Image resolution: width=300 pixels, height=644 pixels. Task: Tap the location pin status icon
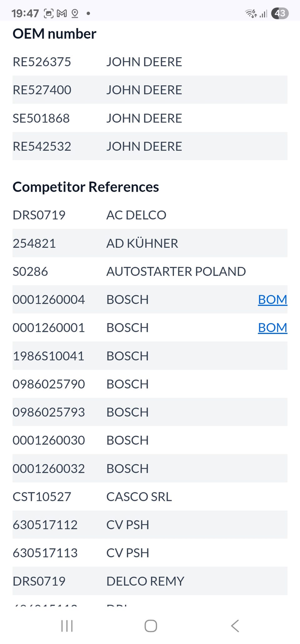pos(75,13)
